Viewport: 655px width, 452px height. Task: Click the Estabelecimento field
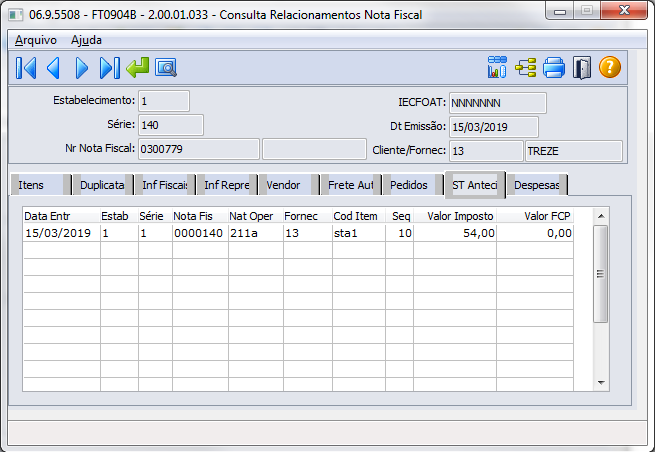(x=164, y=101)
